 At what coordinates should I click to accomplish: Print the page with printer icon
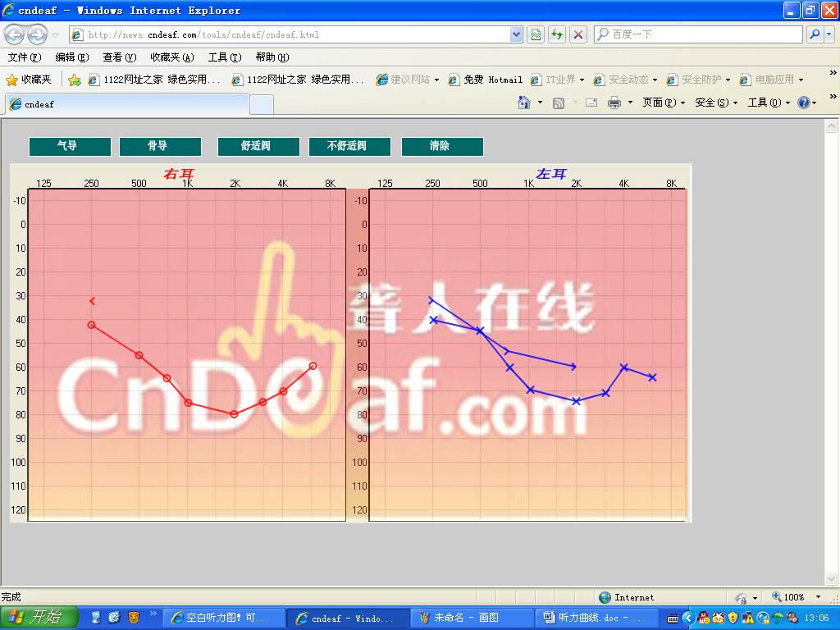click(x=614, y=103)
